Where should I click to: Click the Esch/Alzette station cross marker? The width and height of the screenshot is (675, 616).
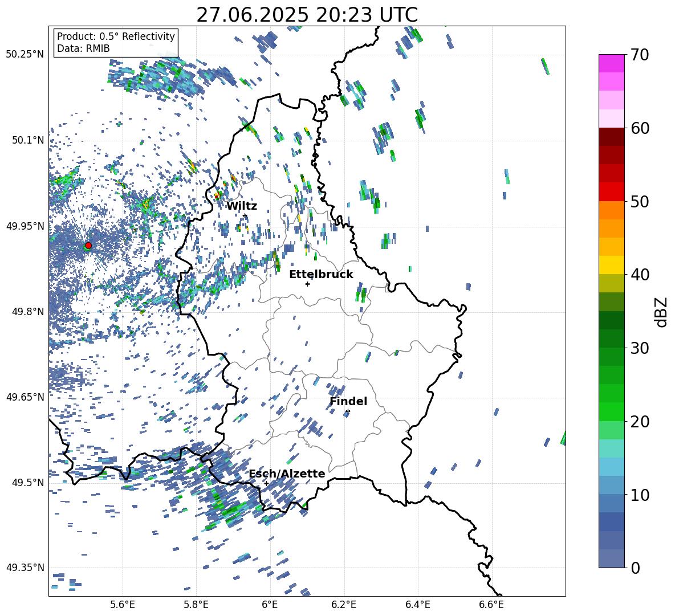[266, 483]
